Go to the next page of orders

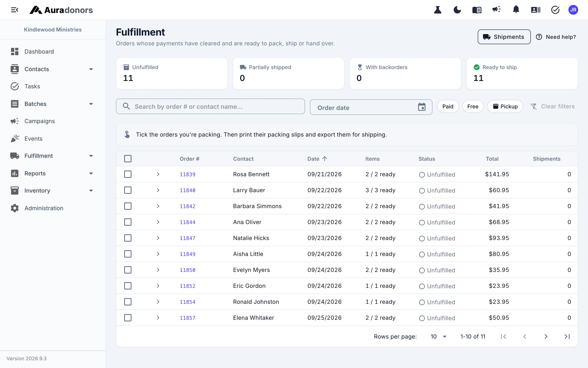(x=546, y=337)
